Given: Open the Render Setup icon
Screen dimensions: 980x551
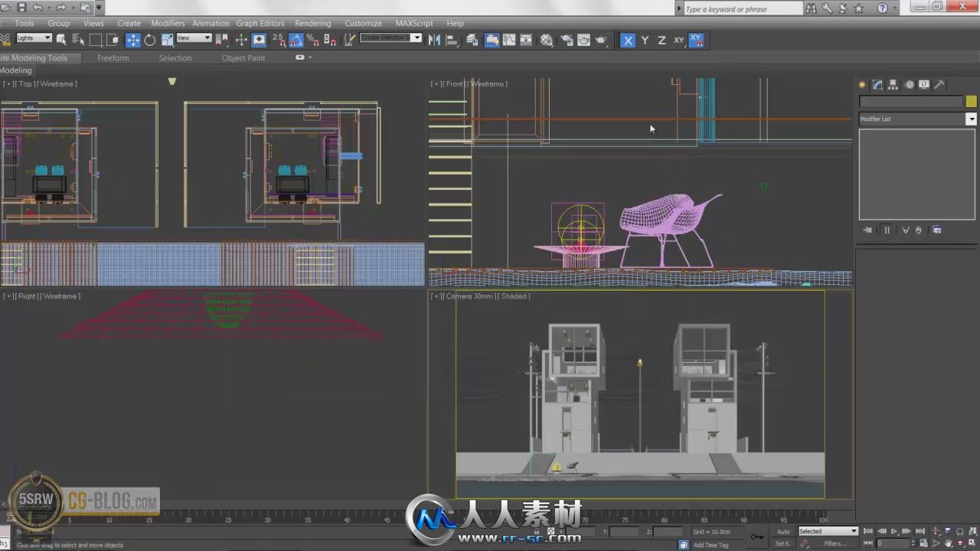Looking at the screenshot, I should (x=567, y=40).
